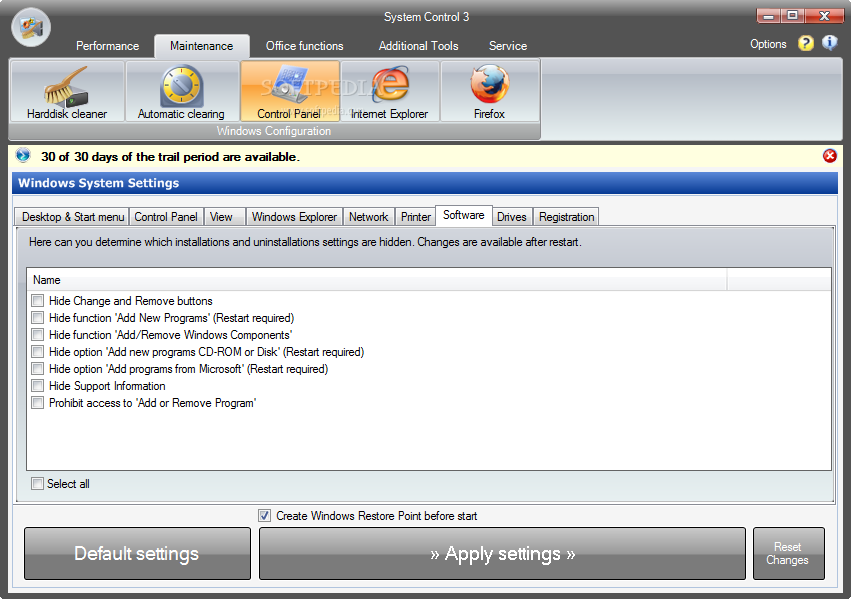Open the Control Panel settings tab

[x=166, y=217]
